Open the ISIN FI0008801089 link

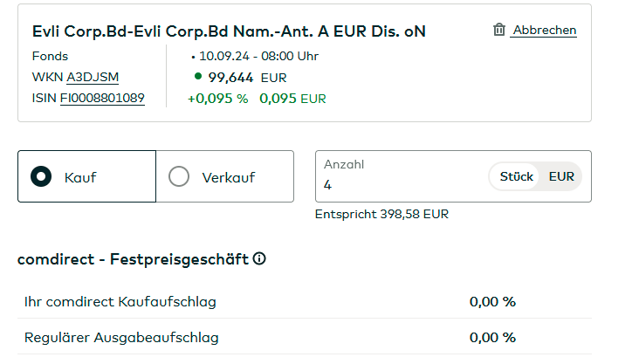pos(102,99)
